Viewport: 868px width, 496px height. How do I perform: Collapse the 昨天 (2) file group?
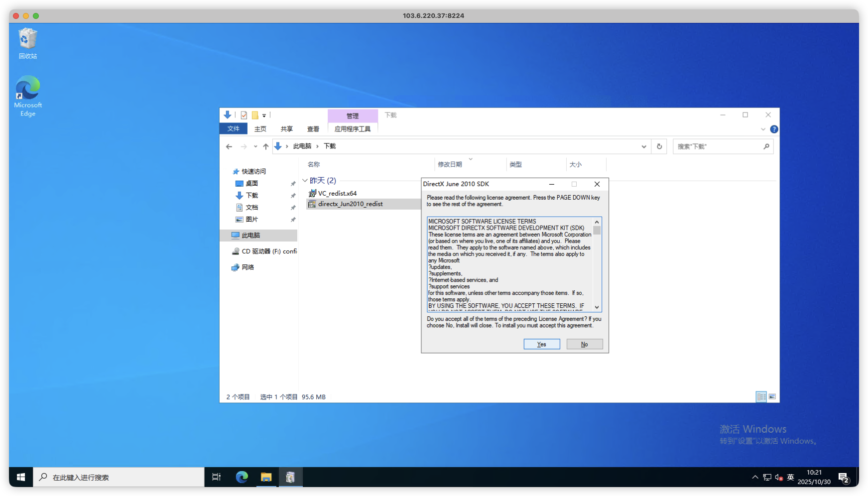[x=305, y=181]
